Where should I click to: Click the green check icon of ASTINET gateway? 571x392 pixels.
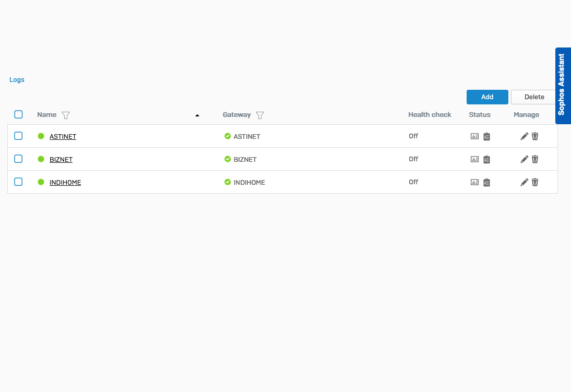(228, 136)
